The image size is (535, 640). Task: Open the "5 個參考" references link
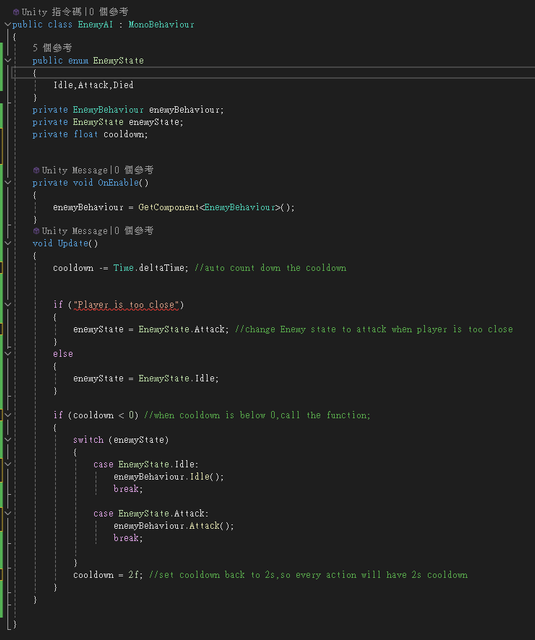point(52,48)
